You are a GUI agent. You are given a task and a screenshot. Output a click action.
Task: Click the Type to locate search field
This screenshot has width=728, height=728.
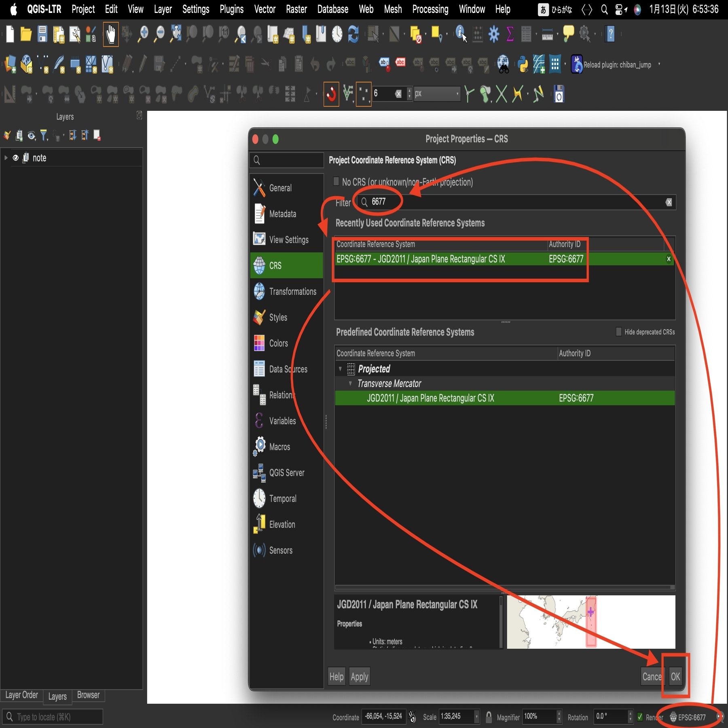53,717
